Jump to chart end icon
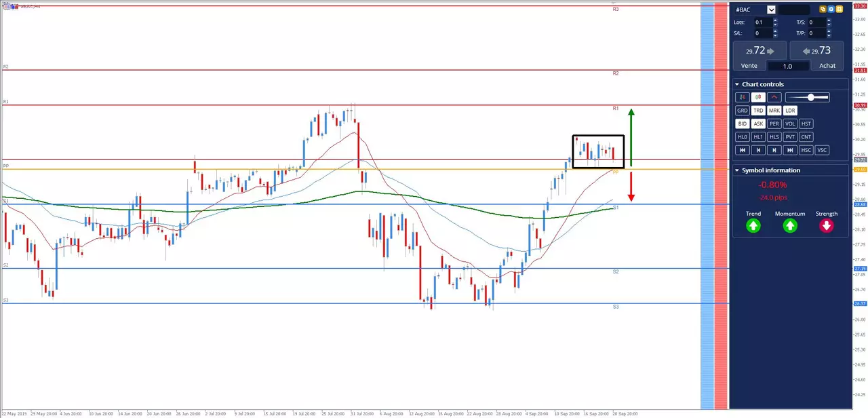This screenshot has width=868, height=418. [x=791, y=150]
